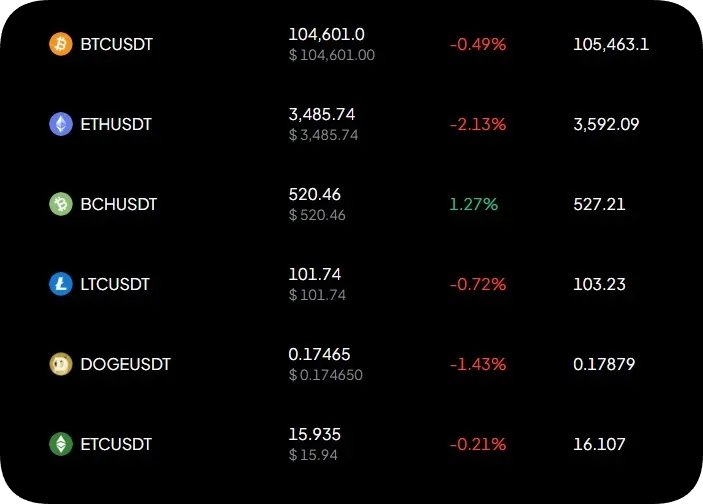Click the LTCUSDT high value 103.23
The image size is (703, 504).
coord(599,284)
